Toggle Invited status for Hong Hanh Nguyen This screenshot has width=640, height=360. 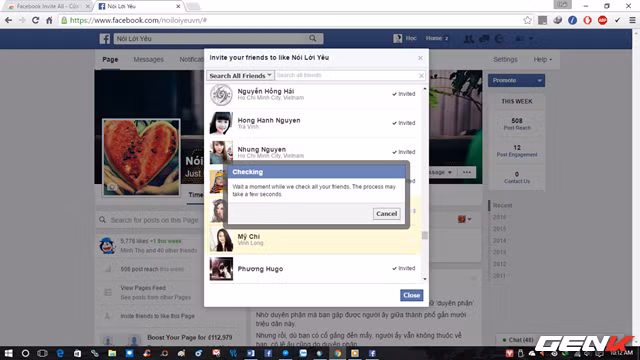404,123
